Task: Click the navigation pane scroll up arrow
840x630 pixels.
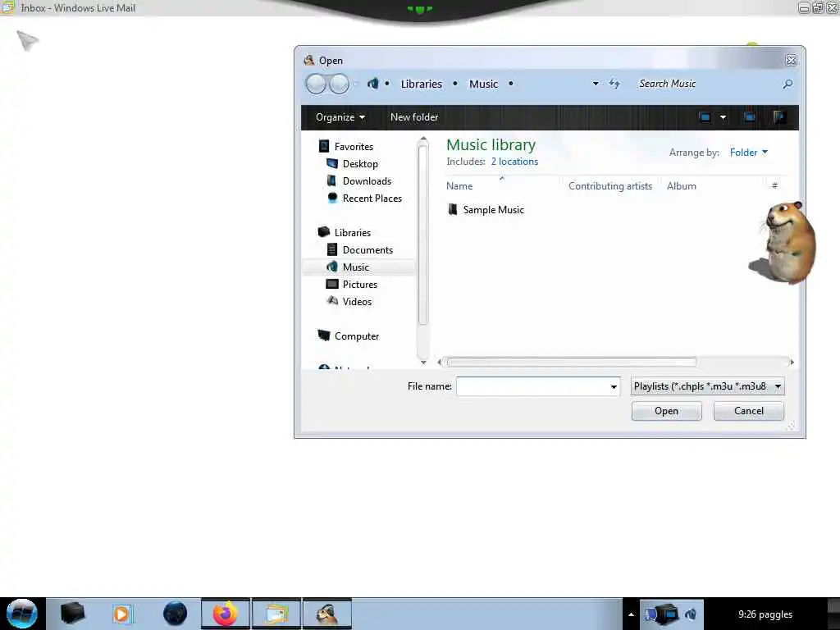Action: (x=423, y=139)
